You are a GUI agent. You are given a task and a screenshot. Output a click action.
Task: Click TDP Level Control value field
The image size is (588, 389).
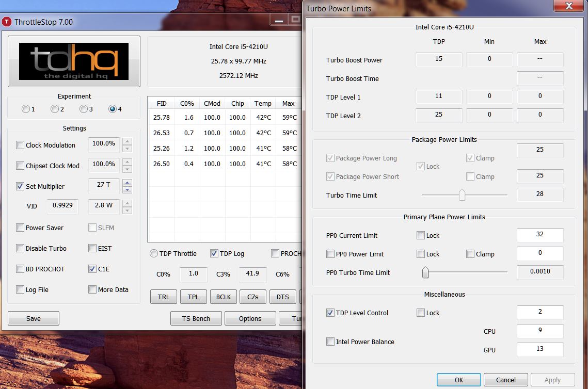pos(540,312)
